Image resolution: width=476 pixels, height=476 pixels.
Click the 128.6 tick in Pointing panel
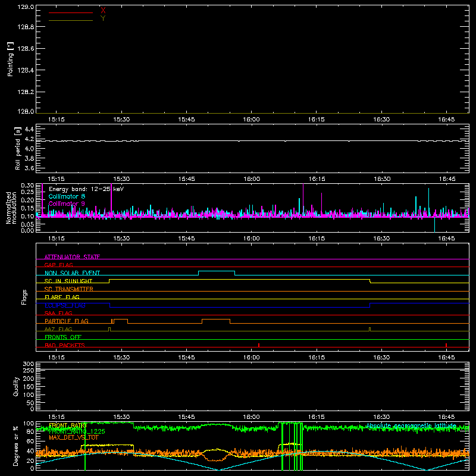(x=26, y=49)
